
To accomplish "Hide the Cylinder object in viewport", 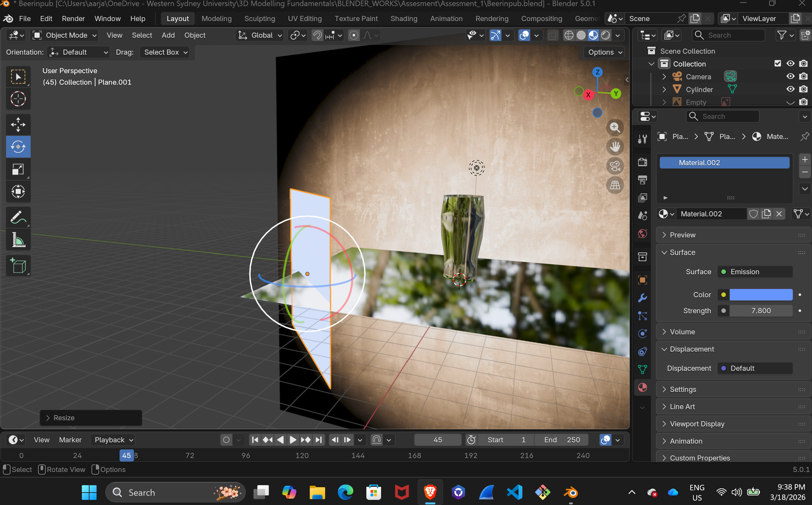I will coord(790,89).
